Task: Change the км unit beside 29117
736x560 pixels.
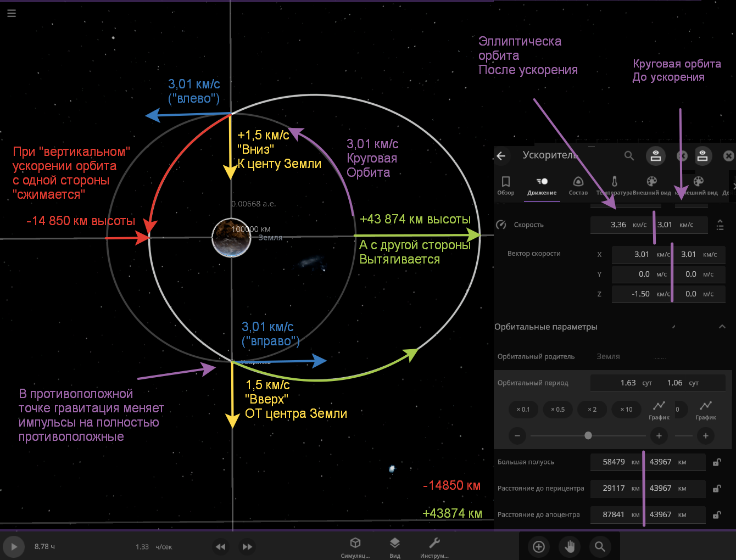Action: coord(635,489)
